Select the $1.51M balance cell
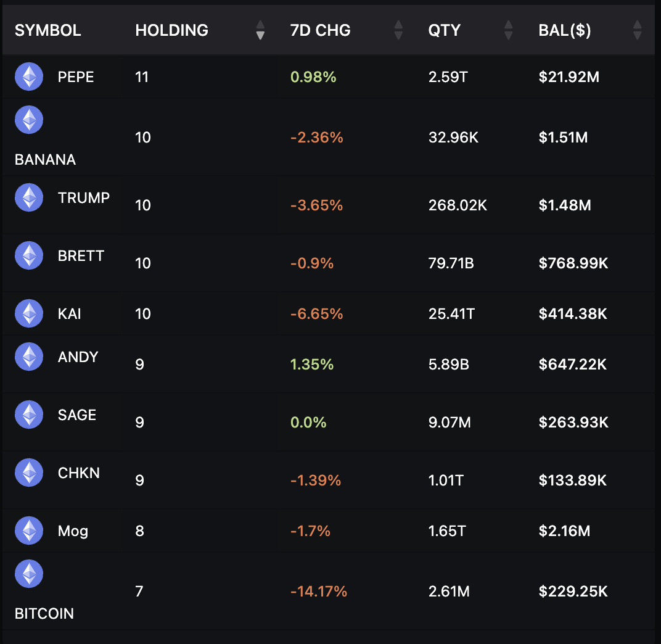This screenshot has height=644, width=661. [x=563, y=138]
